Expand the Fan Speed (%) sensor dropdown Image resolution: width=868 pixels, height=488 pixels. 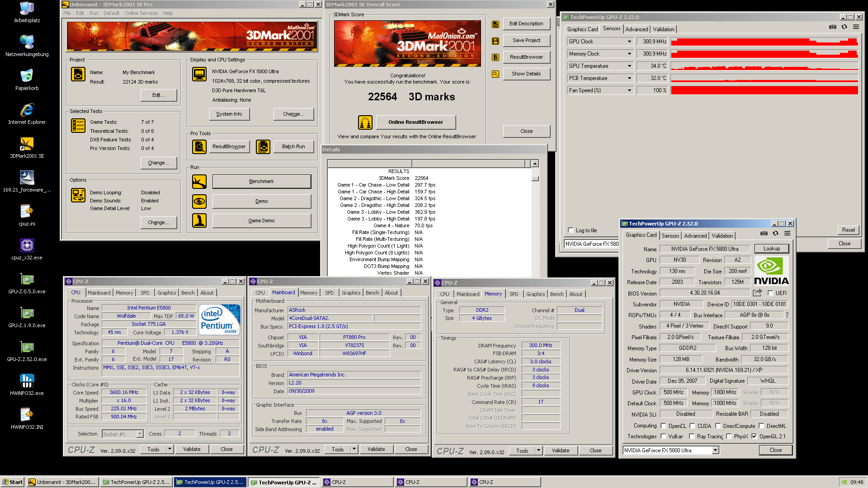click(629, 90)
